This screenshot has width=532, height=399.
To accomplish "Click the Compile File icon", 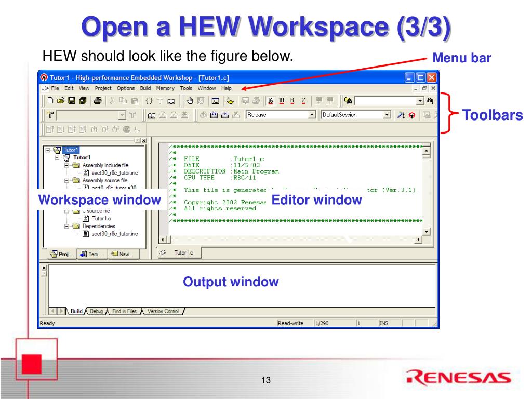I will (203, 115).
